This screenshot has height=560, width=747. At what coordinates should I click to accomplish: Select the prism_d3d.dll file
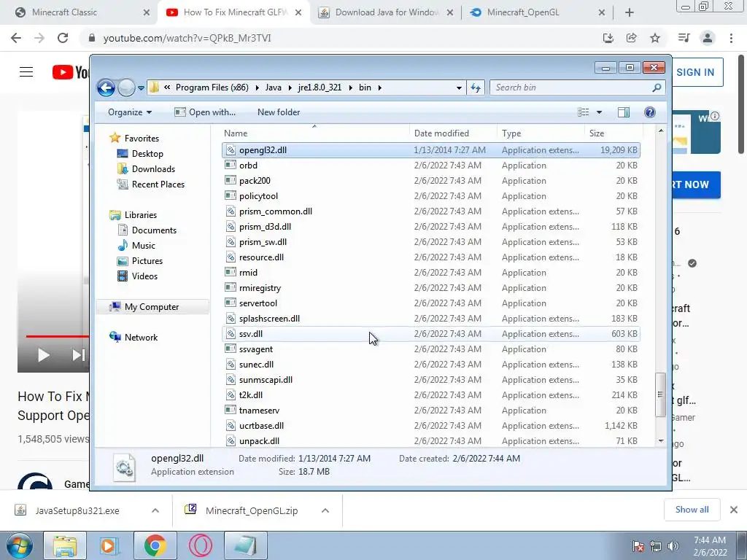click(430, 227)
